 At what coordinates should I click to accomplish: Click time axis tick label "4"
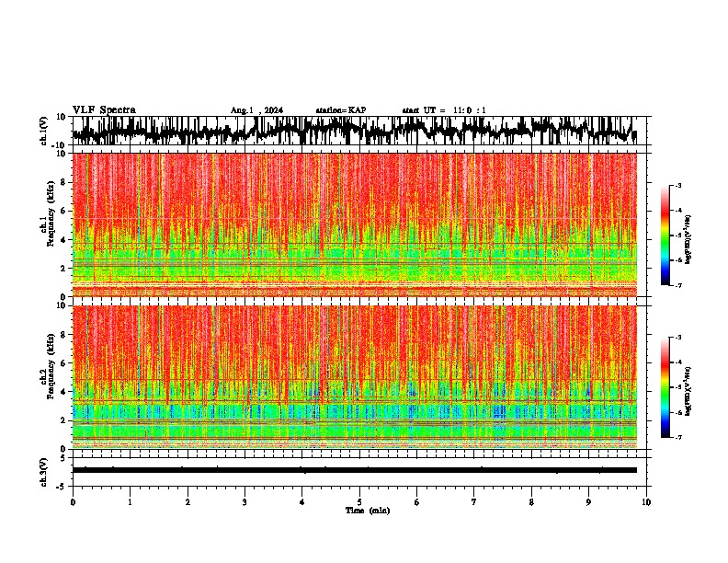(x=302, y=502)
